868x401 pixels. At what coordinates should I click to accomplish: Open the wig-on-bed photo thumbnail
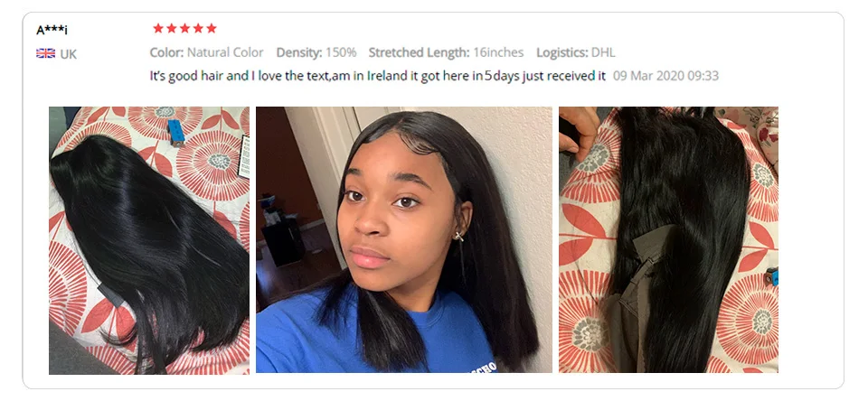tap(149, 240)
